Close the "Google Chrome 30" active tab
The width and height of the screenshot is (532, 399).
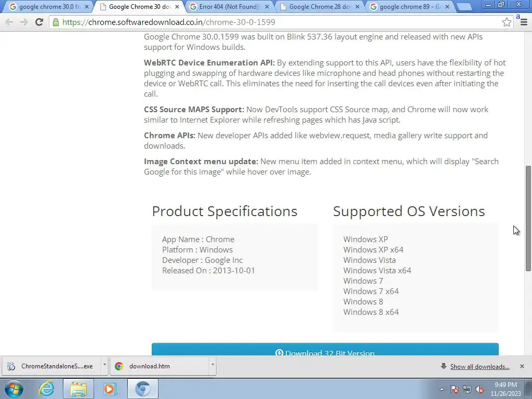coord(177,6)
